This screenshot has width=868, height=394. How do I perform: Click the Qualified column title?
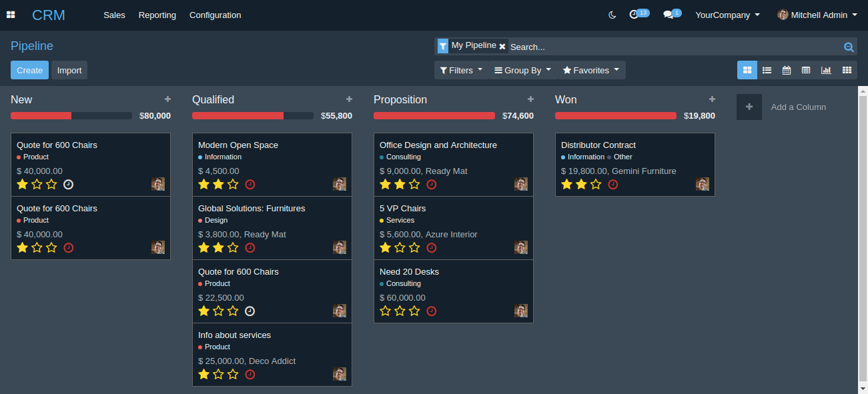[x=213, y=99]
